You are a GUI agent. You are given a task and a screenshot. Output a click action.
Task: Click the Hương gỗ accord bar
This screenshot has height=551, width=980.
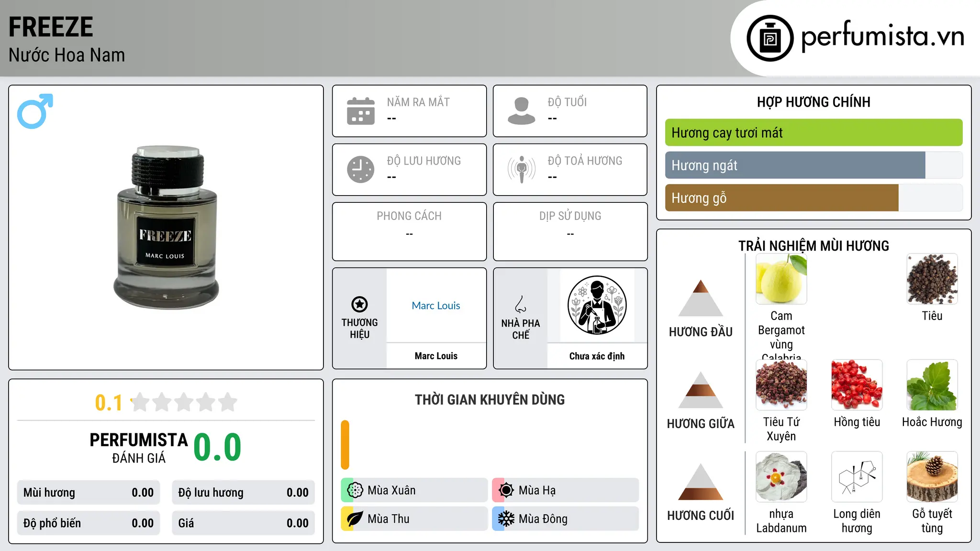813,198
